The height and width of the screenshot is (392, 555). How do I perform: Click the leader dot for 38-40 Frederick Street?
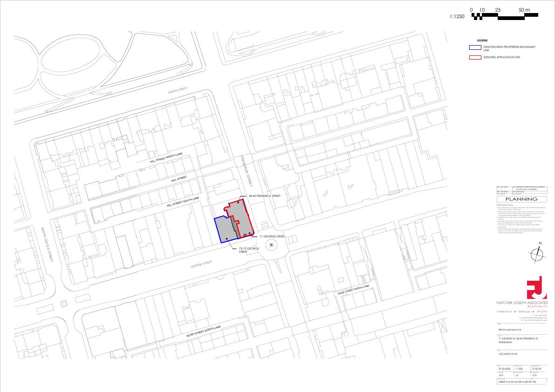[x=239, y=203]
